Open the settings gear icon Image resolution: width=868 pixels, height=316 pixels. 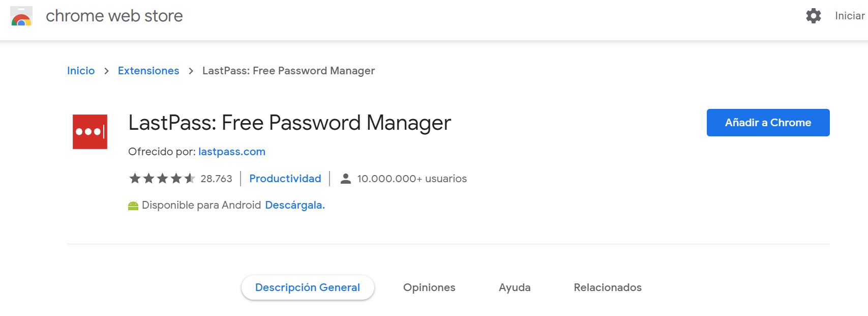(813, 16)
